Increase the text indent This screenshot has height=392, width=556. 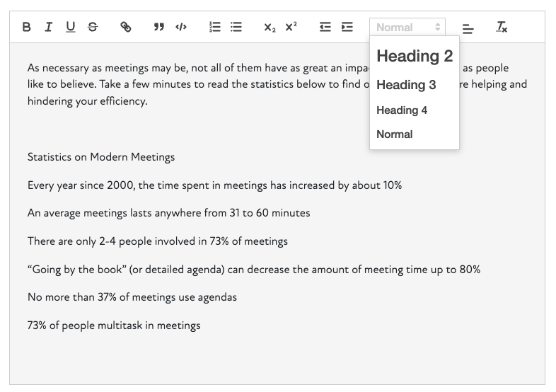[x=347, y=27]
